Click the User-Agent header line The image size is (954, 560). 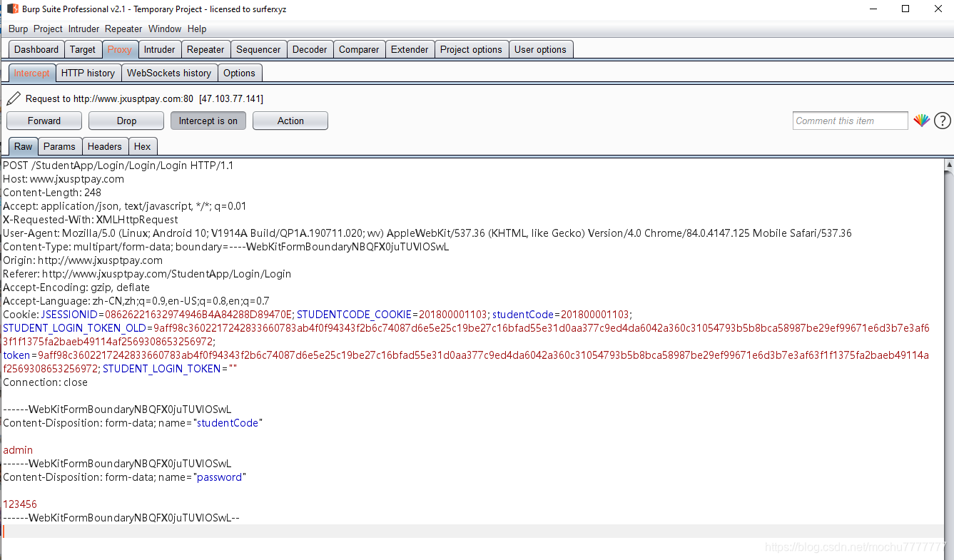click(x=427, y=233)
